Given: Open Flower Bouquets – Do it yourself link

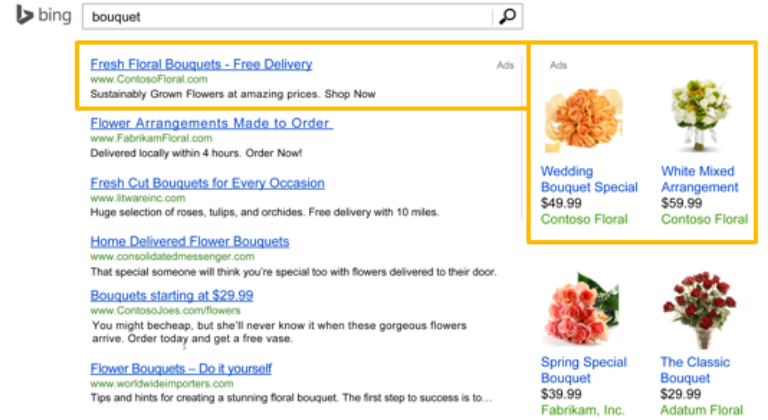Looking at the screenshot, I should (181, 368).
